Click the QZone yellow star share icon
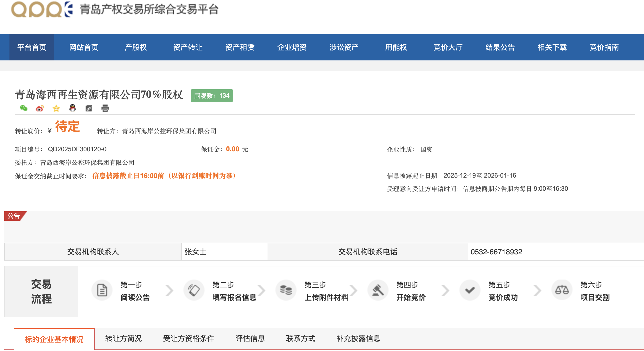644x351 pixels. click(56, 108)
